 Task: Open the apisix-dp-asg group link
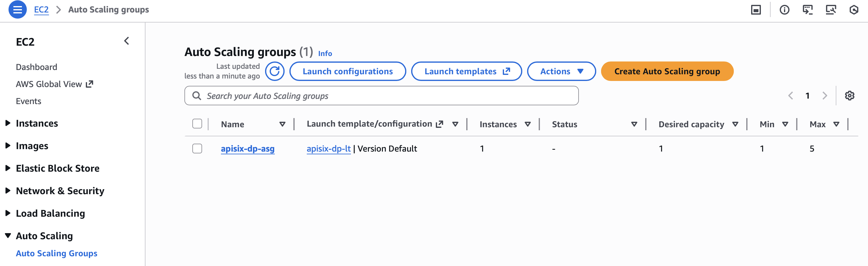pyautogui.click(x=248, y=149)
